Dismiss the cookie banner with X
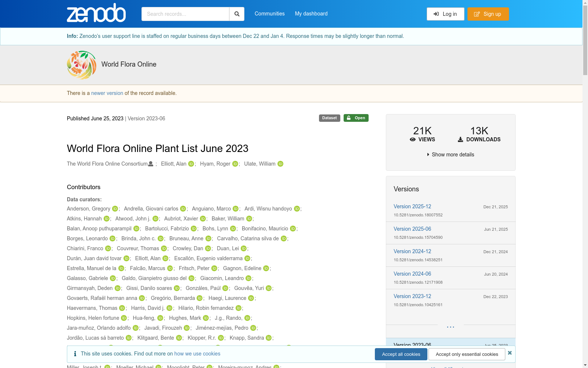This screenshot has width=588, height=368. [x=510, y=353]
